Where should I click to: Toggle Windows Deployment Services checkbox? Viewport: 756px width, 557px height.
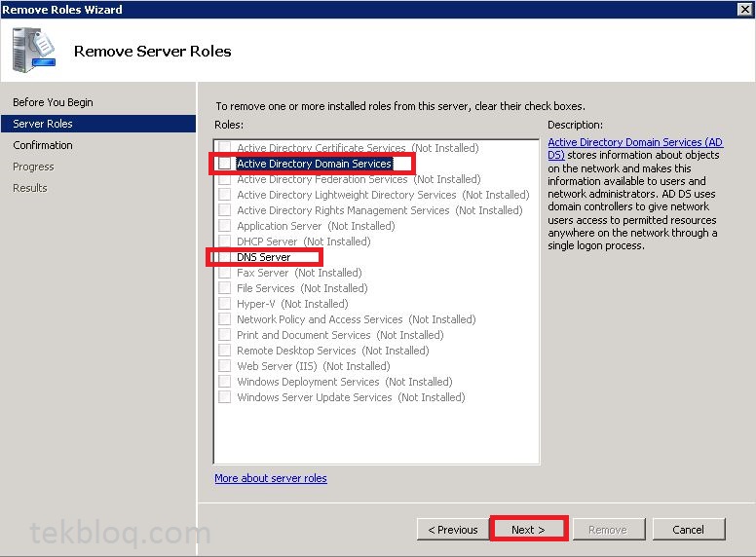[x=225, y=381]
